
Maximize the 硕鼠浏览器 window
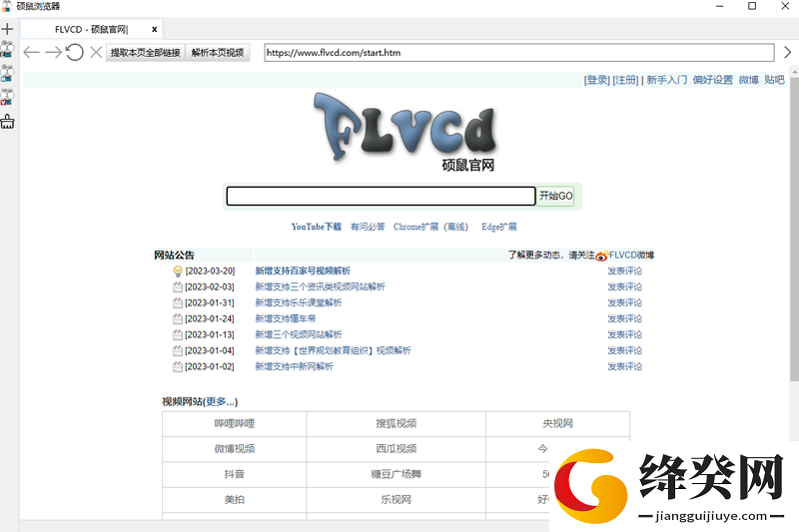coord(752,6)
